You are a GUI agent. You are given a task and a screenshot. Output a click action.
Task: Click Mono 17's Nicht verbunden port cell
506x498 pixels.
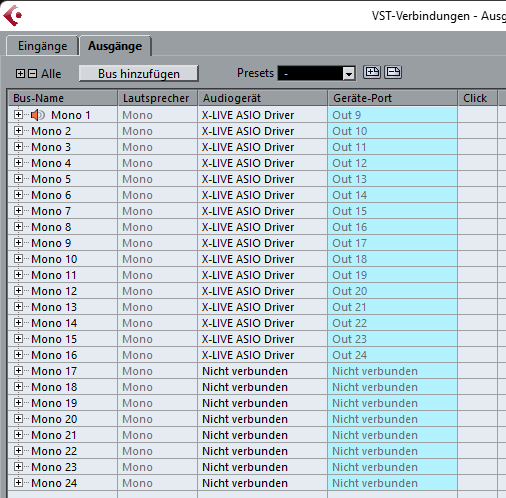(x=392, y=371)
